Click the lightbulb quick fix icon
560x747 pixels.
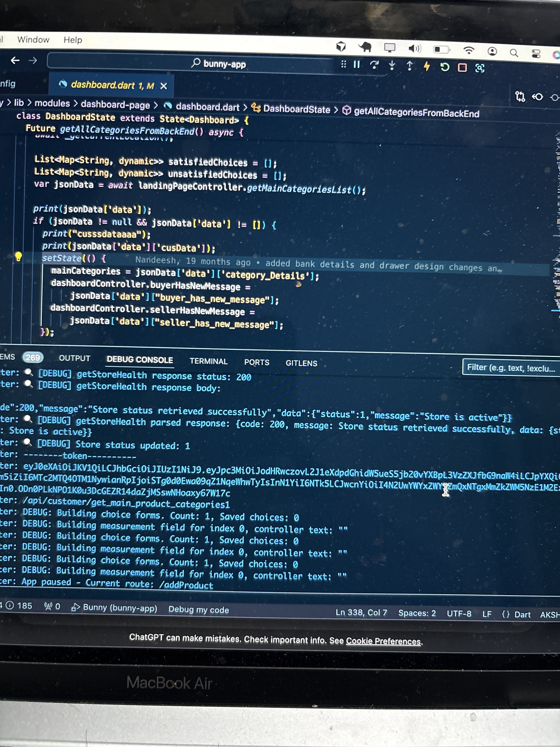(18, 257)
